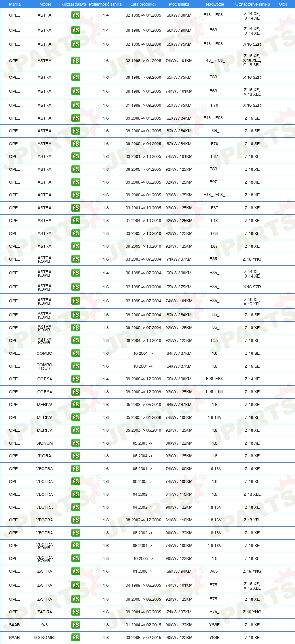Click the 01.1999 -> 09.2000 date cell
Viewport: 295px width, 644px height.
tap(143, 105)
